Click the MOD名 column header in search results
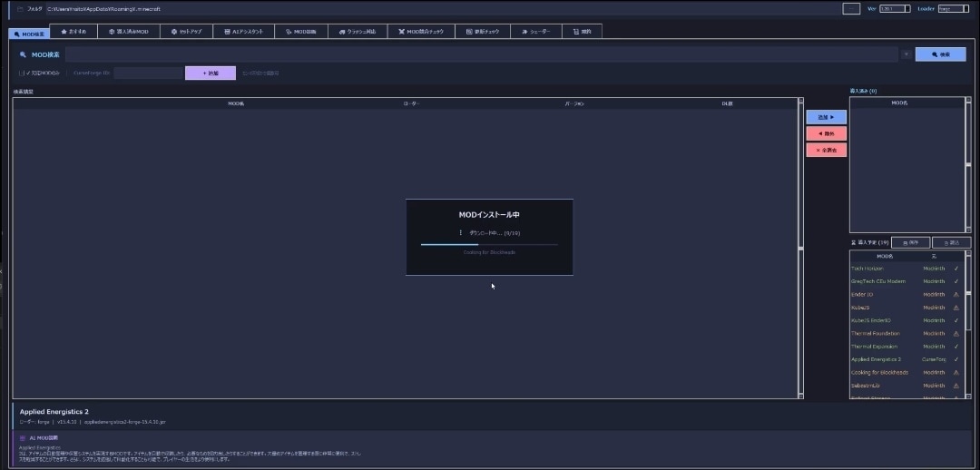980x470 pixels. coord(236,103)
